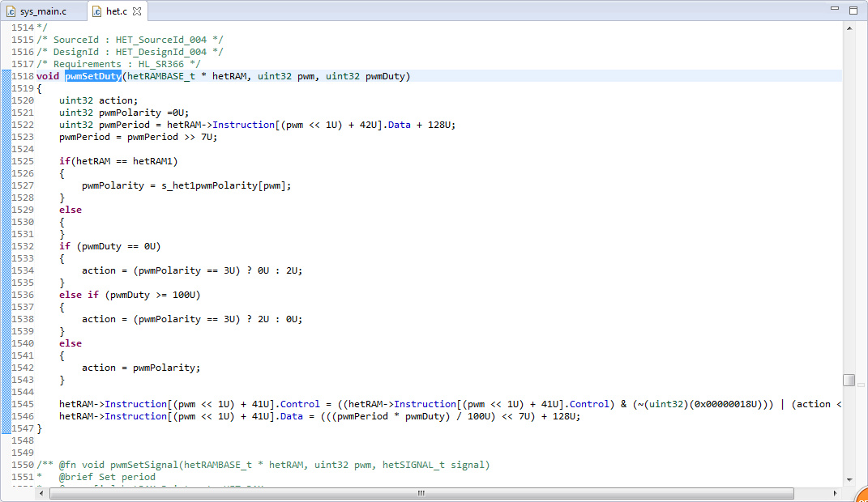Click the 'uint32 action;' declaration
This screenshot has width=868, height=502.
(x=99, y=100)
